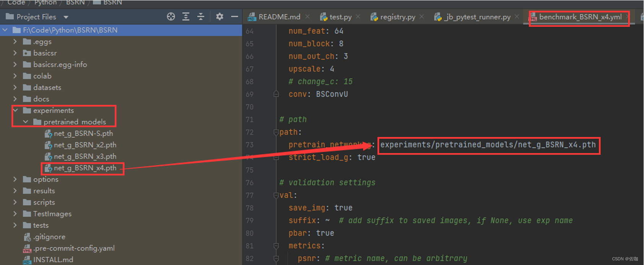The width and height of the screenshot is (644, 265).
Task: Click the Python breadcrumb at top
Action: pos(46,3)
